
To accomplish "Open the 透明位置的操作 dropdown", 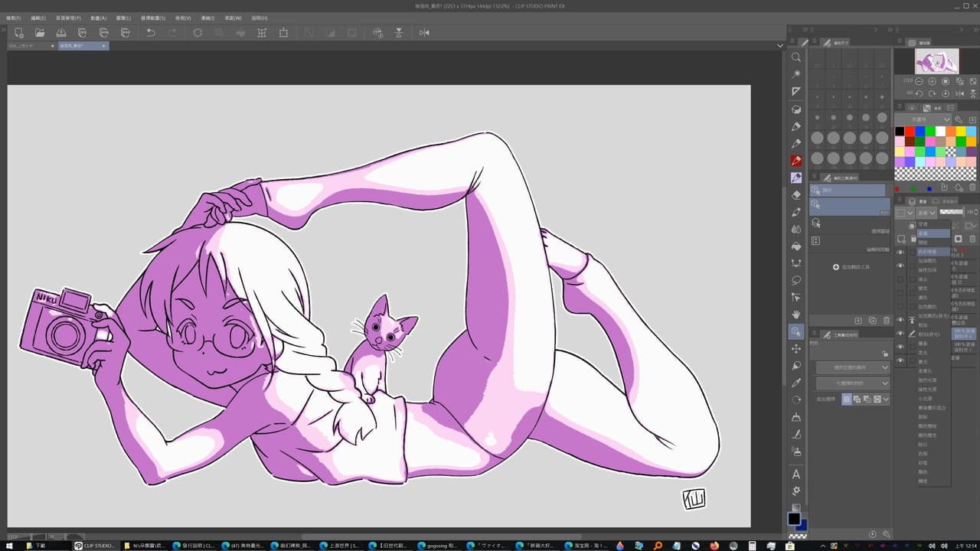I will coord(853,368).
